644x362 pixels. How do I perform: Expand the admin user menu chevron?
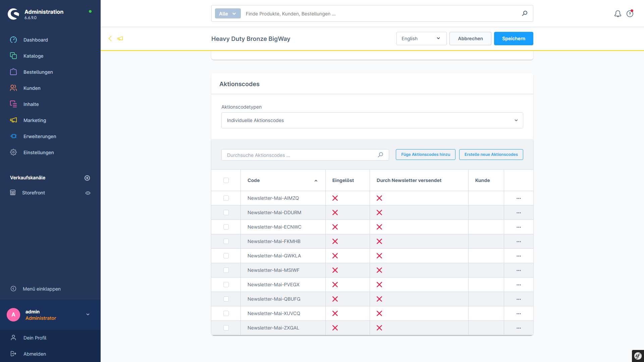pos(88,314)
